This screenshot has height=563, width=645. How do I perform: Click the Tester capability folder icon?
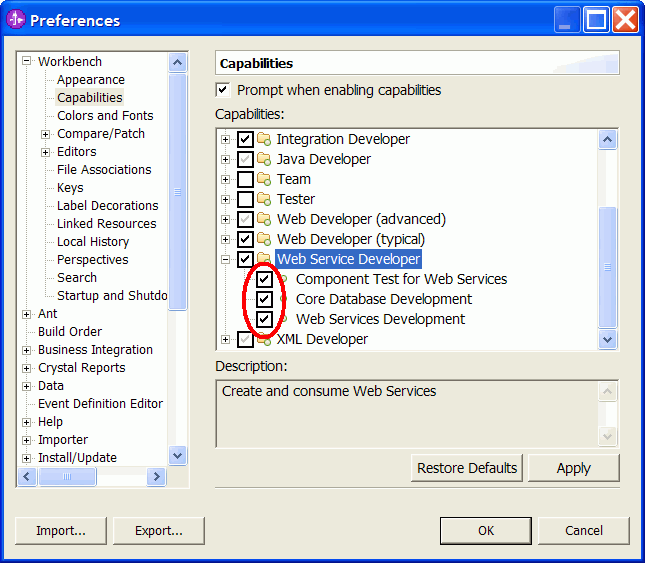[264, 199]
